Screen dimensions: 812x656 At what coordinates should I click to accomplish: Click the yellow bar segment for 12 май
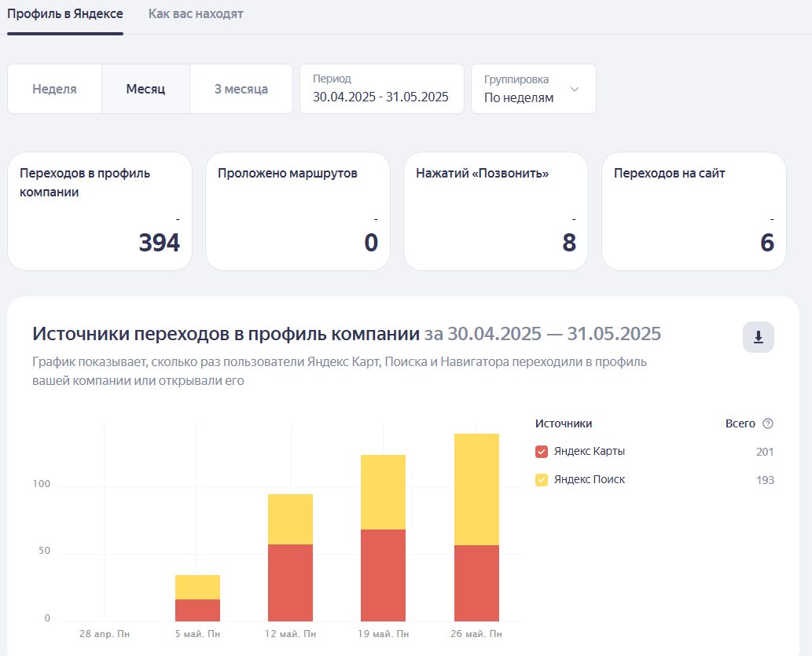(x=290, y=519)
